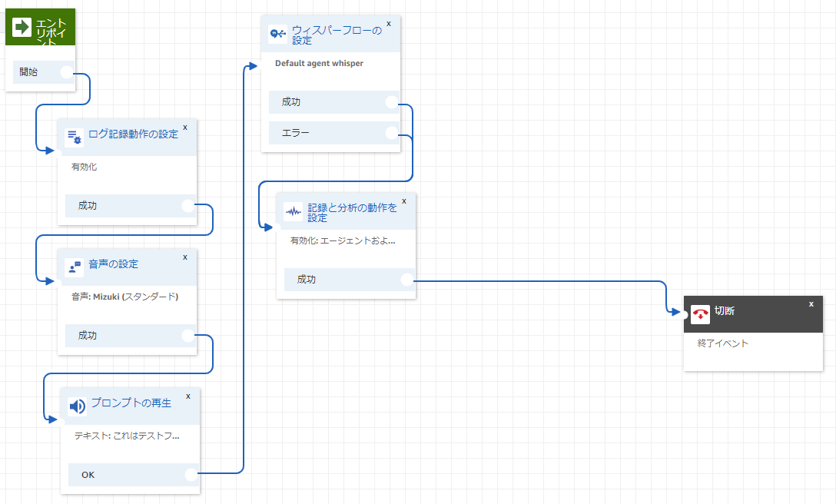The image size is (836, 504).
Task: Remove the 切断 block using x
Action: (811, 304)
